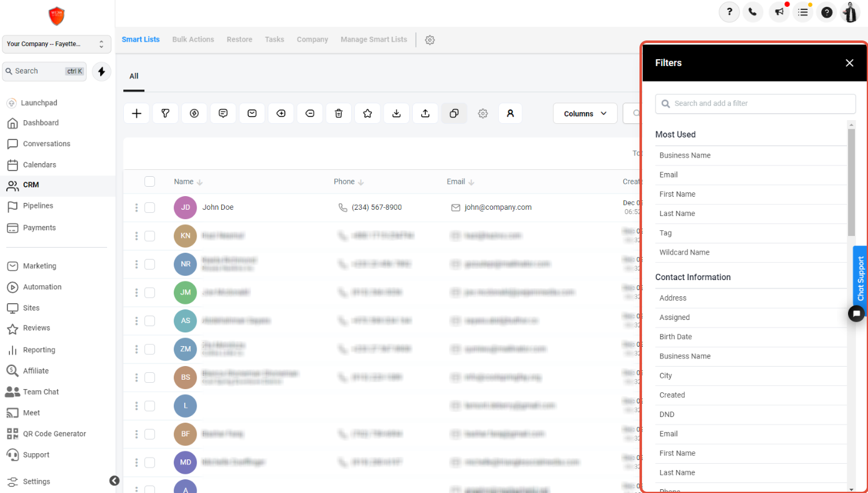This screenshot has width=868, height=493.
Task: Click the send email envelope icon
Action: pos(252,113)
